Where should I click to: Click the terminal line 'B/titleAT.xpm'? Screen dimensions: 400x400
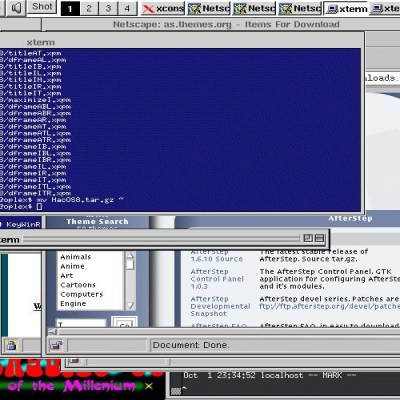[x=31, y=53]
